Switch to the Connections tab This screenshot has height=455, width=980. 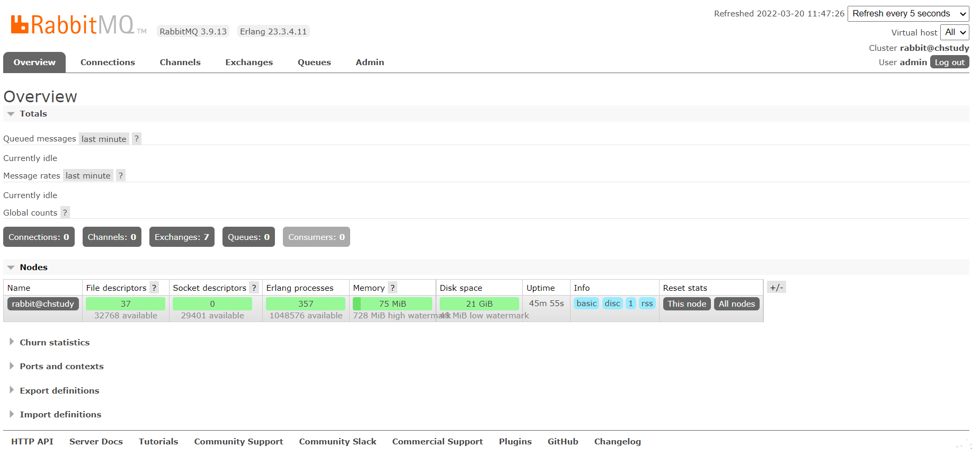pos(108,62)
